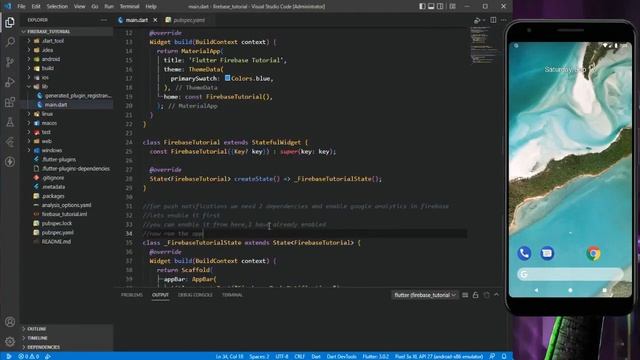
Task: Click the errors and warnings status indicator
Action: tap(29, 356)
